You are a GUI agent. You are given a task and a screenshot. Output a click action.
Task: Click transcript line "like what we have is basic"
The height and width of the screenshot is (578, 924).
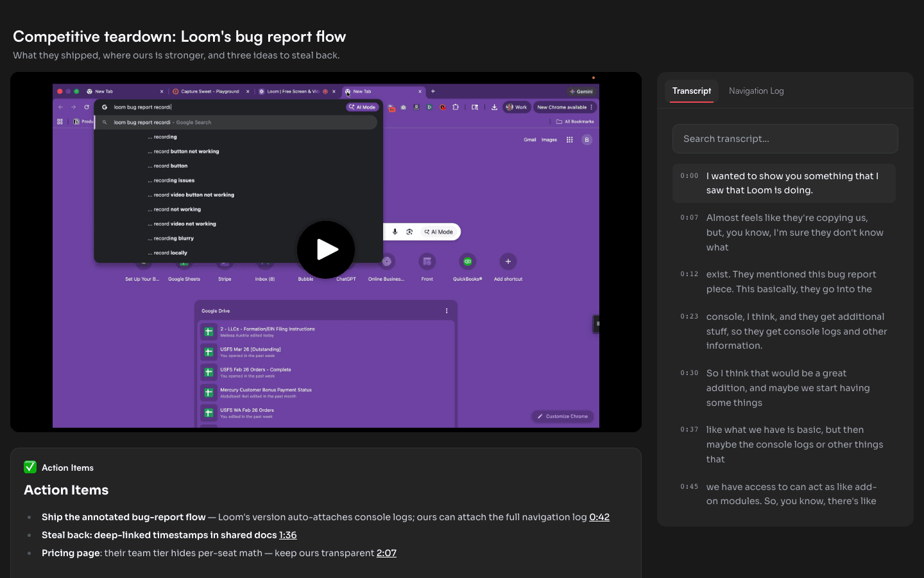pos(784,444)
